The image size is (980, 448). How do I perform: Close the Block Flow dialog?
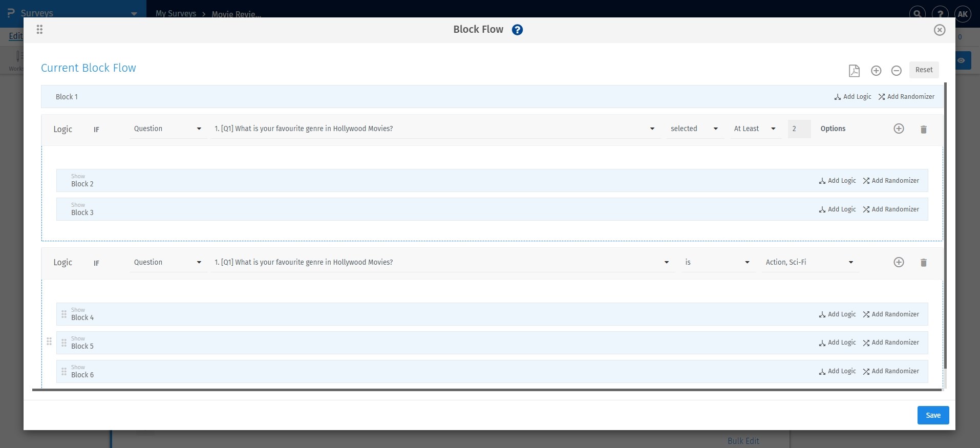(x=939, y=30)
